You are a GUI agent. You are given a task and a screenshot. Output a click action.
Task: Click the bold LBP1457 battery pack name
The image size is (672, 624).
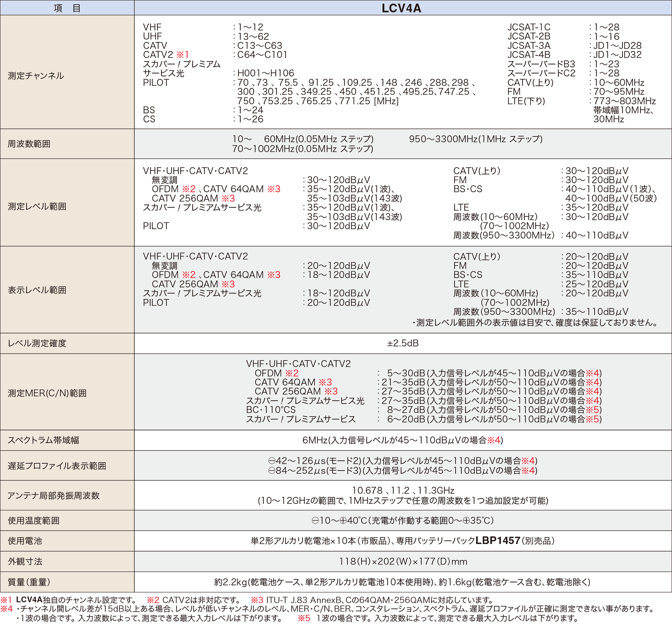(x=498, y=541)
